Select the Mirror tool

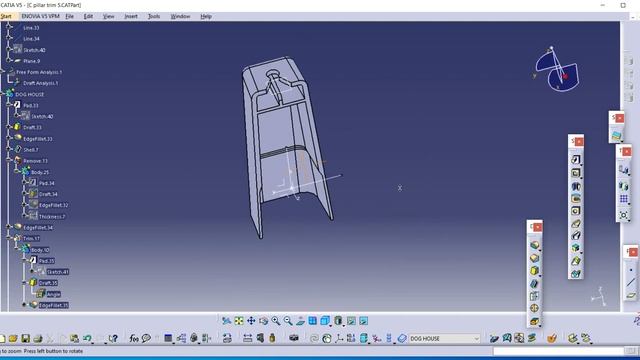click(x=623, y=186)
